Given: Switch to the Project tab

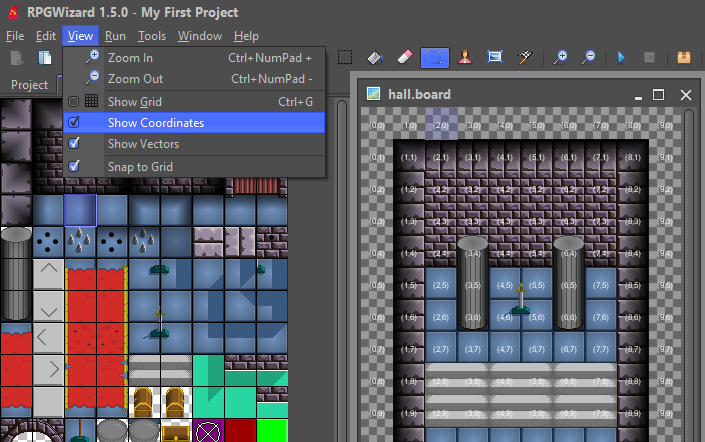Looking at the screenshot, I should pyautogui.click(x=29, y=85).
